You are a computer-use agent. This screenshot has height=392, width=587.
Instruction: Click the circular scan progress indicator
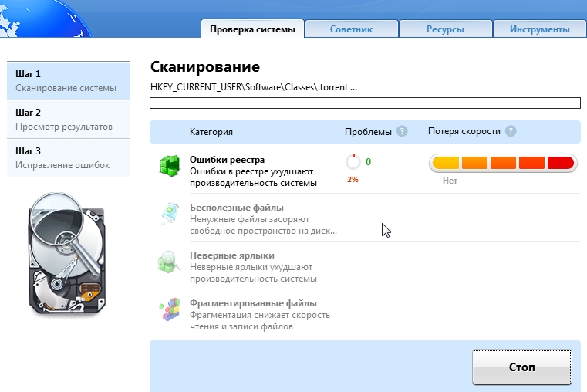pos(353,162)
